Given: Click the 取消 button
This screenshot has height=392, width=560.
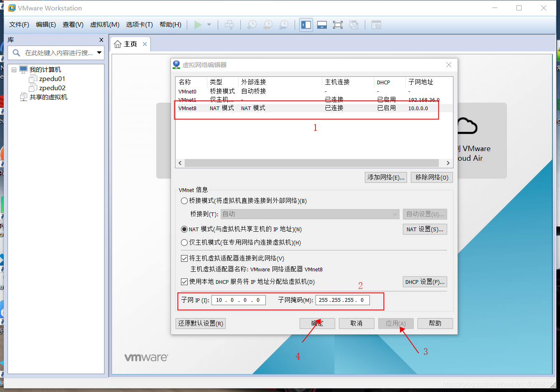Looking at the screenshot, I should [356, 324].
